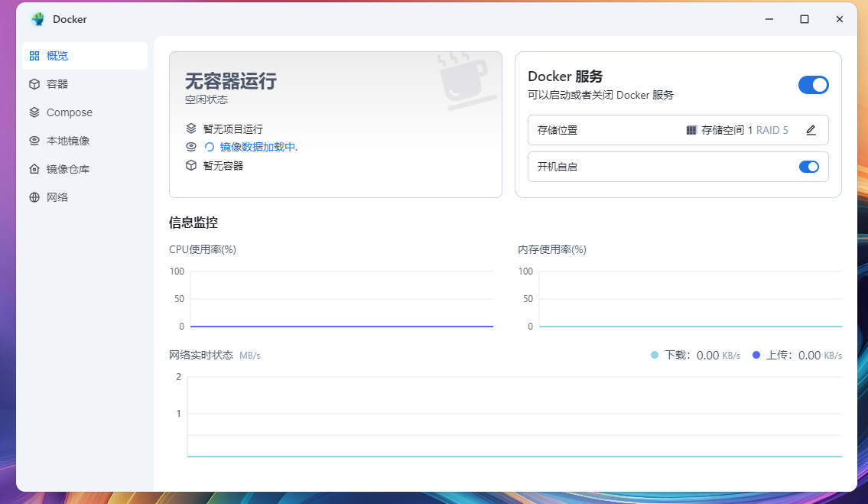Open the 概览 overview page
The height and width of the screenshot is (504, 868).
pyautogui.click(x=85, y=56)
